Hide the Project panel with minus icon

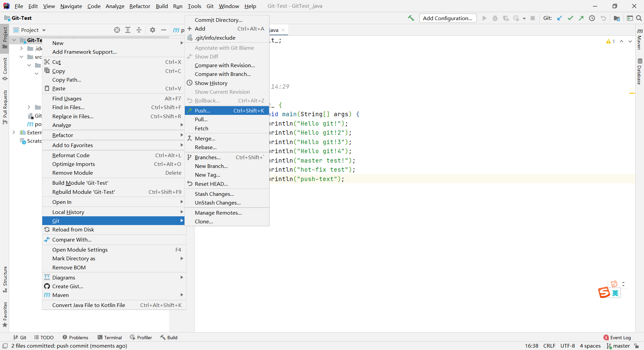164,30
